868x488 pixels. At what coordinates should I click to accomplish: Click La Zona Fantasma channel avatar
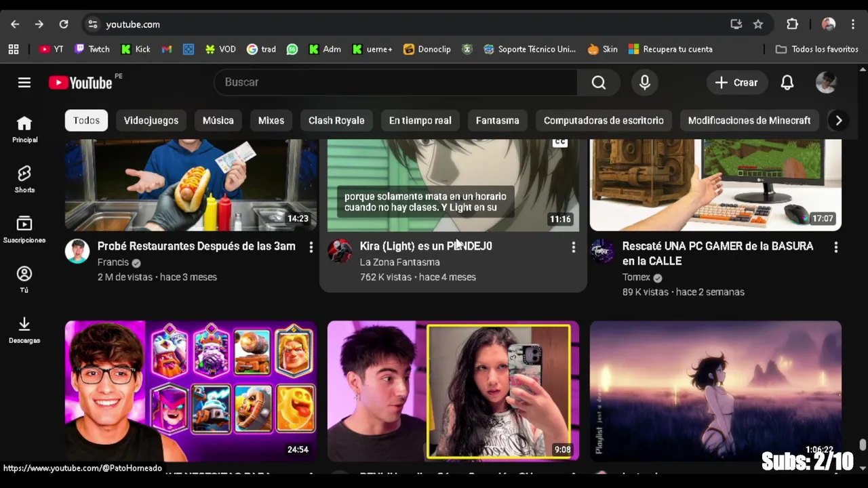(340, 251)
